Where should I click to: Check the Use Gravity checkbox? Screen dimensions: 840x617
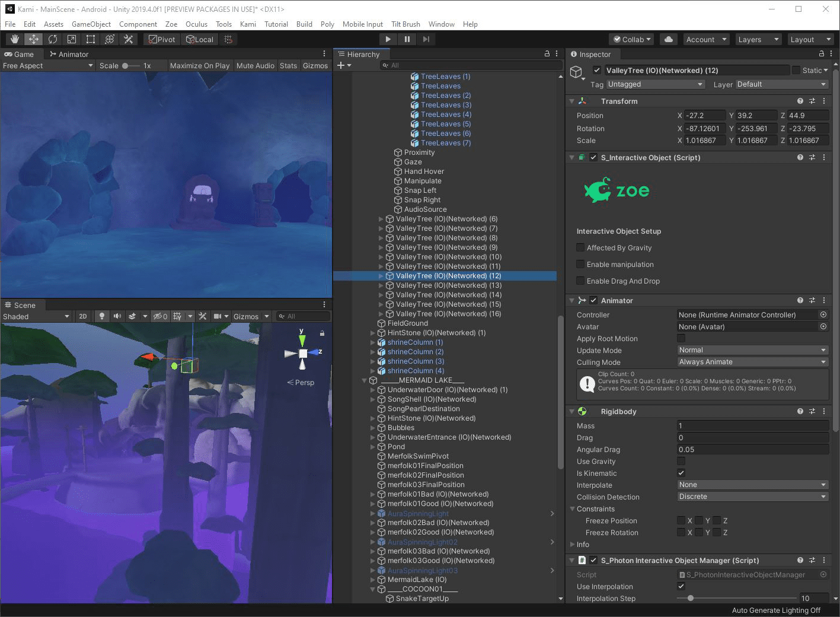tap(681, 462)
